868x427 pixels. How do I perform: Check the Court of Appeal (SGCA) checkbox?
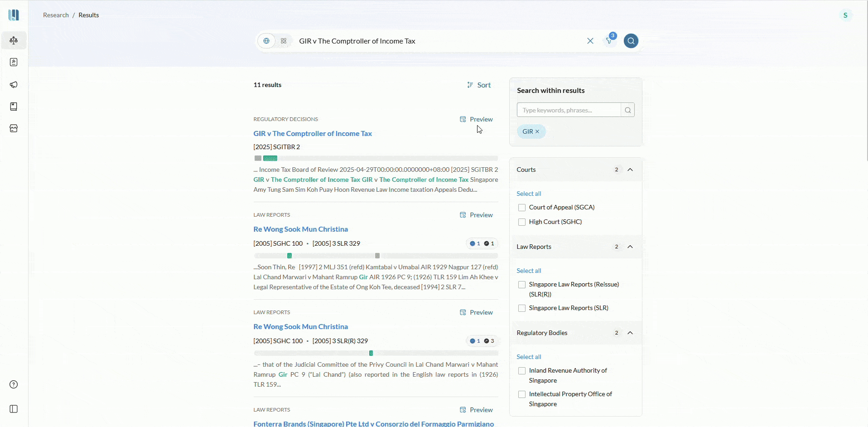click(522, 208)
